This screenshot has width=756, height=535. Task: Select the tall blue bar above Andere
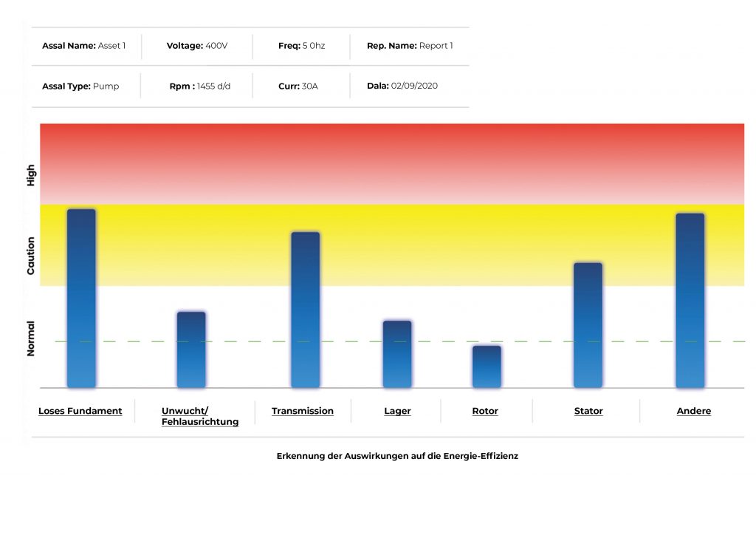coord(690,300)
